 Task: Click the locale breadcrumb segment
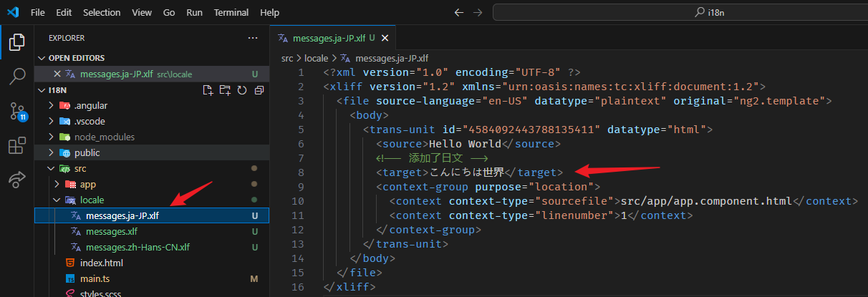click(316, 58)
